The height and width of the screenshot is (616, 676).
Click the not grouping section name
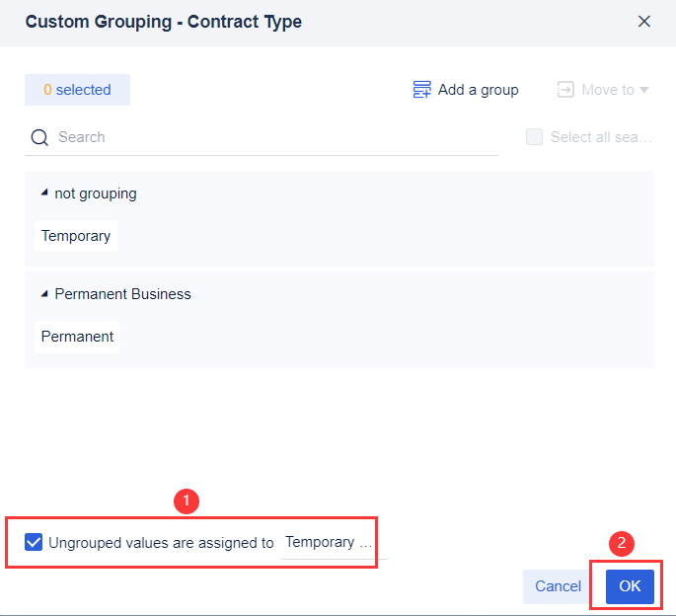96,193
